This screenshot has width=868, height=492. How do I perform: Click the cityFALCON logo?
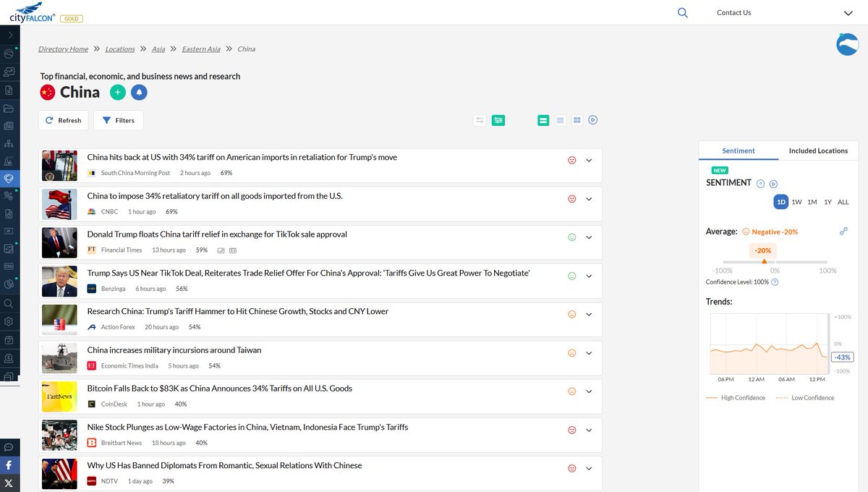click(x=32, y=12)
